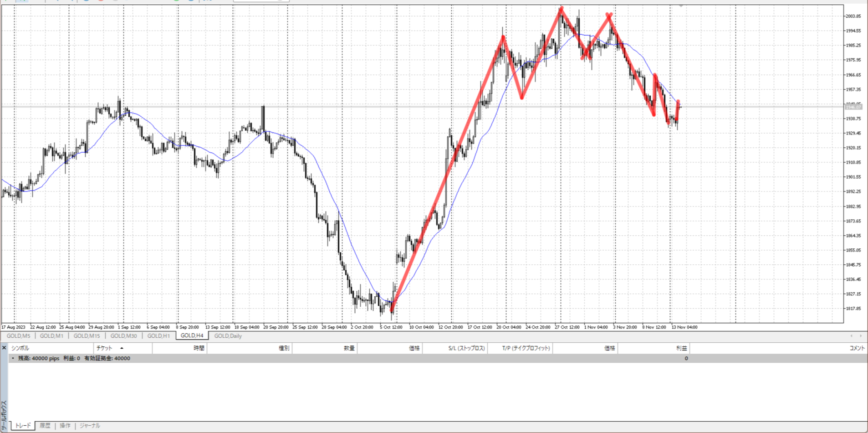
Task: Switch to the GOLD,M30 chart tab
Action: [x=123, y=336]
